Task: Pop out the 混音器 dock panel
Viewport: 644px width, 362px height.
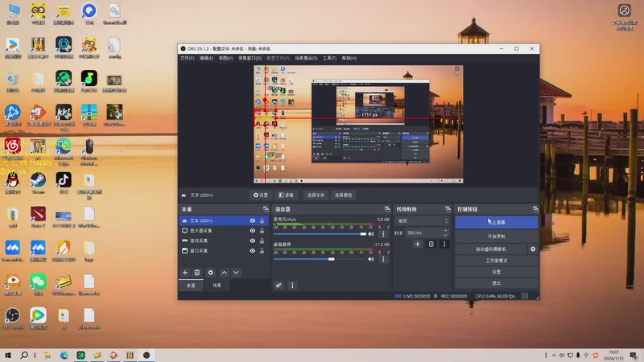Action: pos(387,209)
